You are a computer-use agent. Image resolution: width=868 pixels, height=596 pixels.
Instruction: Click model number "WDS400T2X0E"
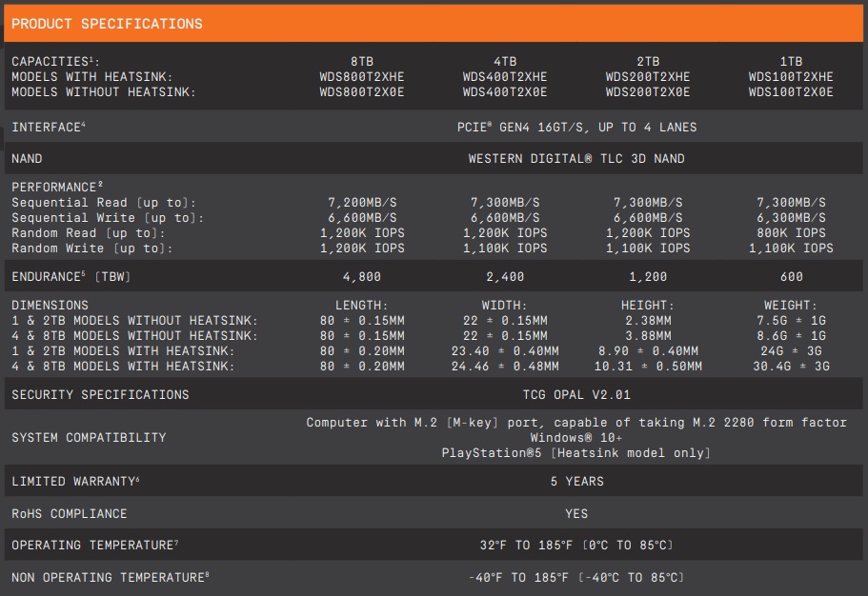click(505, 92)
